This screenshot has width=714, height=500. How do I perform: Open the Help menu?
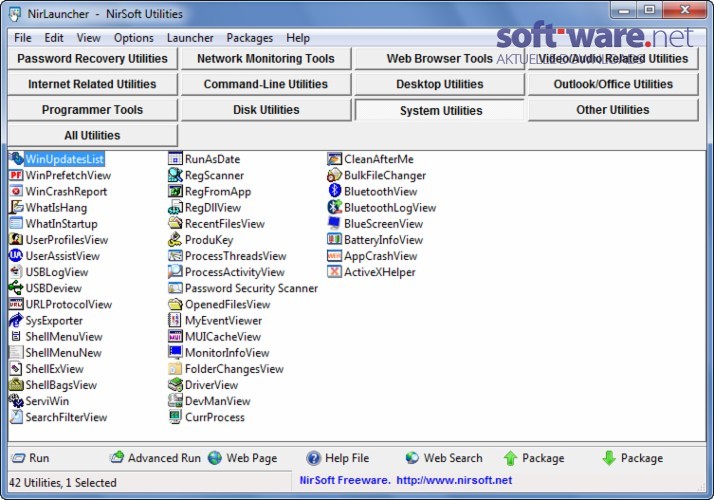[298, 38]
